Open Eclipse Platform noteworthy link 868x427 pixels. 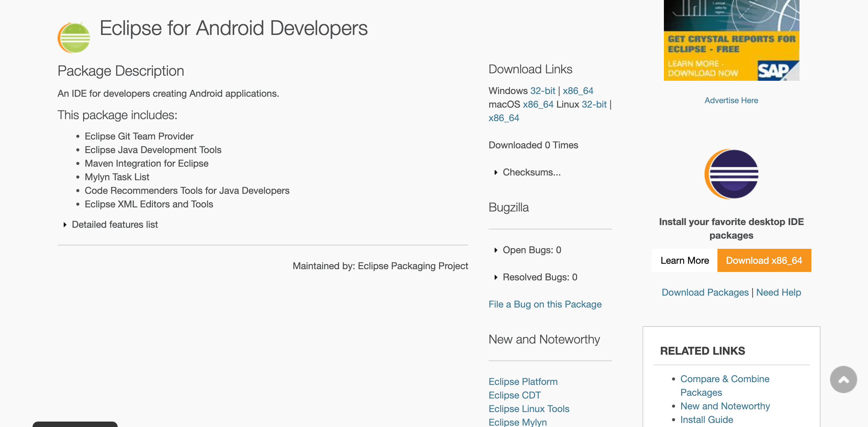(x=523, y=382)
